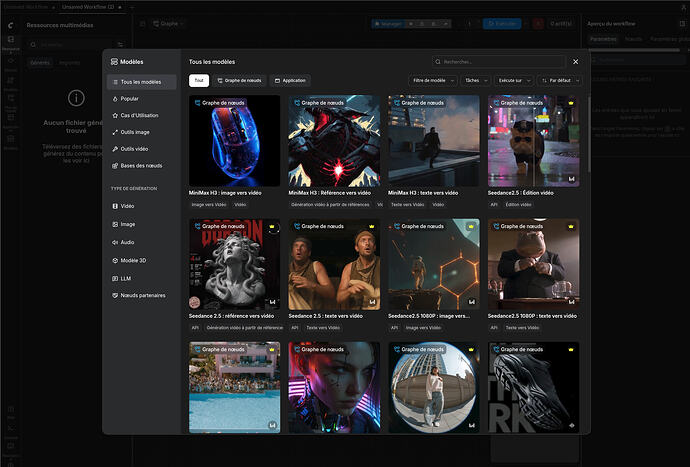Screen dimensions: 690x467
Task: Toggle the Application filter chip
Action: tap(290, 81)
